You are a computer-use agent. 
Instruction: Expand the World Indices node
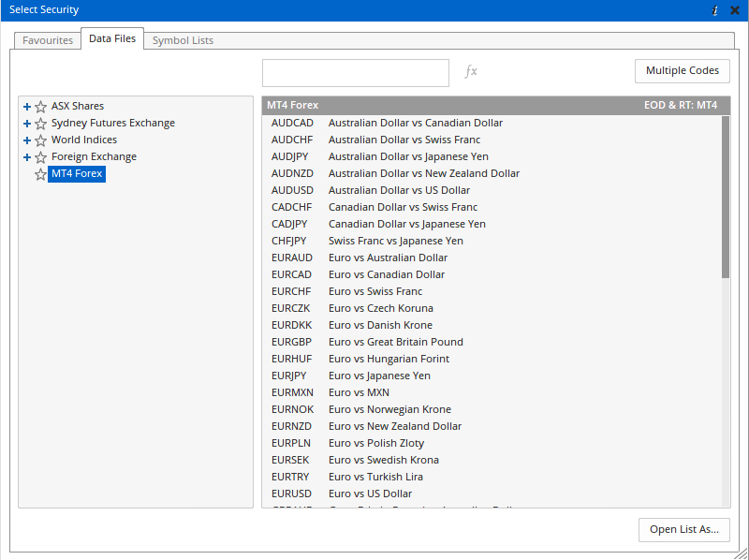pos(27,140)
